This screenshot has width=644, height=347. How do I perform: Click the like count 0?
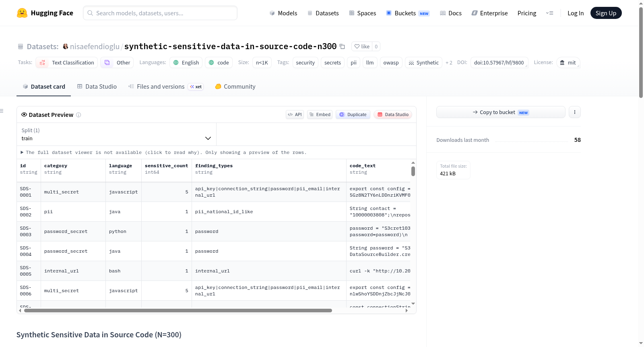coord(376,46)
